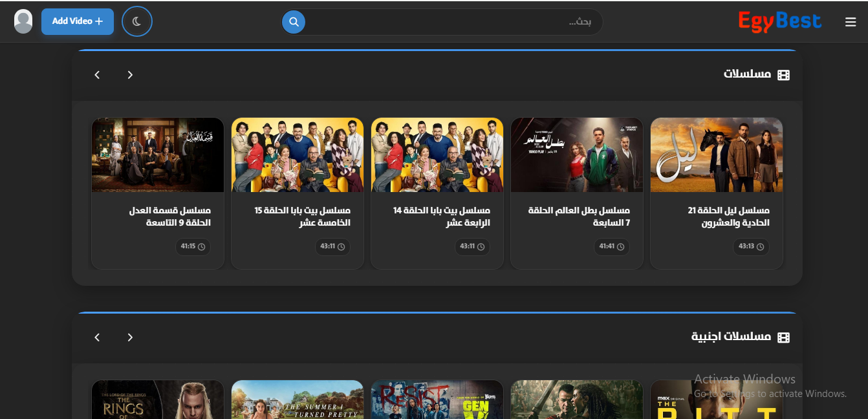Click the blue search magnifier icon
Screen dimensions: 868x419
point(294,22)
